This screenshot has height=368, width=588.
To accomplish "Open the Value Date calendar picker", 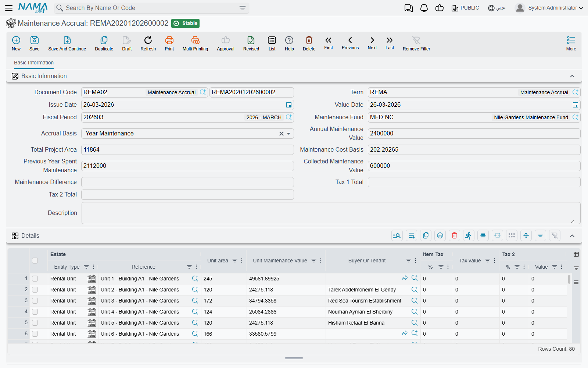I will coord(576,105).
